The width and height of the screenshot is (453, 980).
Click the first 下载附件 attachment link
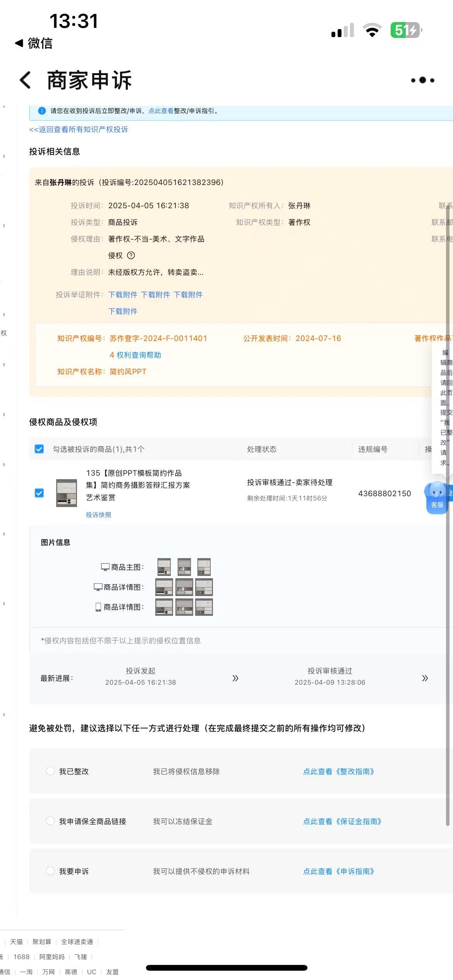click(123, 295)
